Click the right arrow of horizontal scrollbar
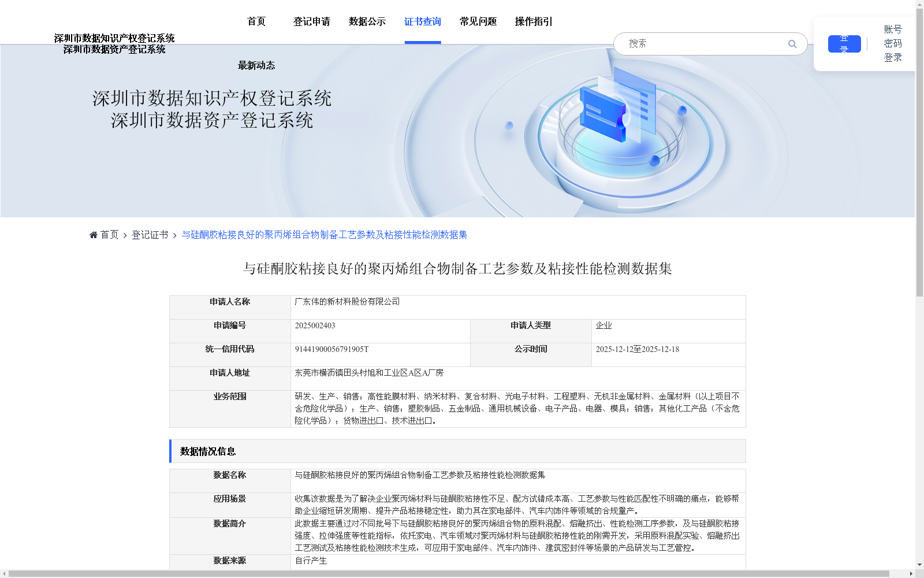 coord(911,574)
